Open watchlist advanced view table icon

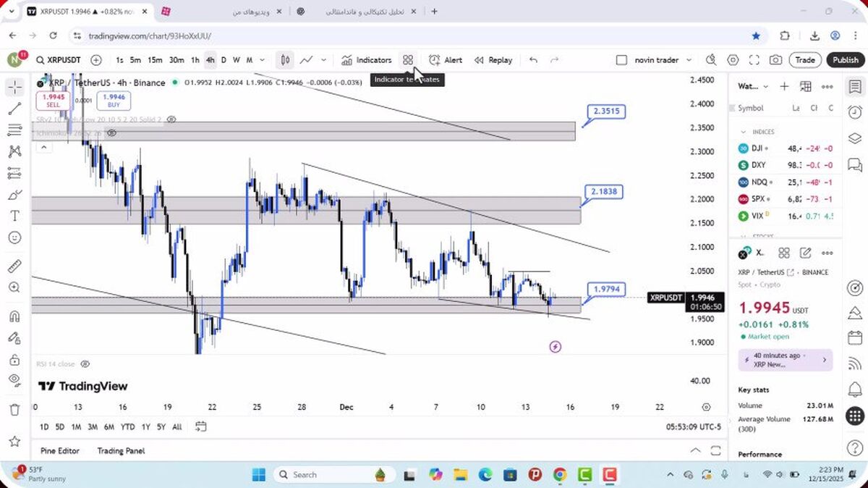click(x=805, y=86)
